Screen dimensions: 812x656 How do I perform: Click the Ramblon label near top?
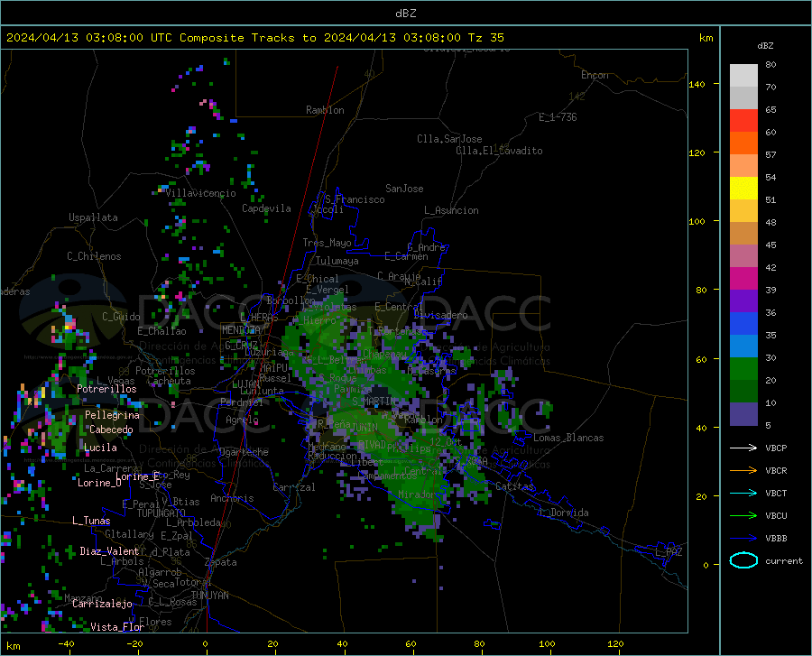coord(325,110)
